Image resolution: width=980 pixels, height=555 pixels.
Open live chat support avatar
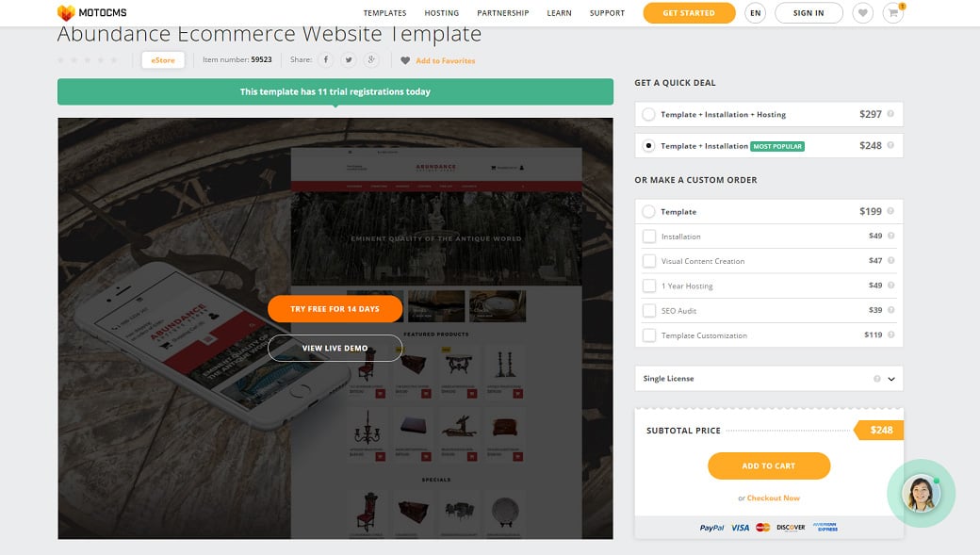click(x=922, y=493)
